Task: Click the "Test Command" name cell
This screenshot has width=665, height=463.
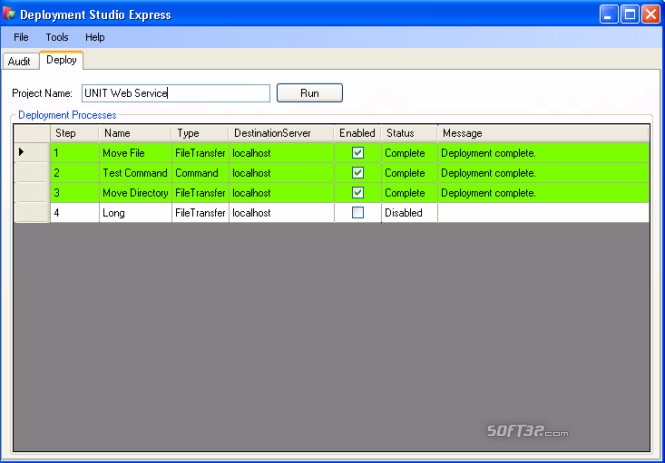Action: pos(135,173)
